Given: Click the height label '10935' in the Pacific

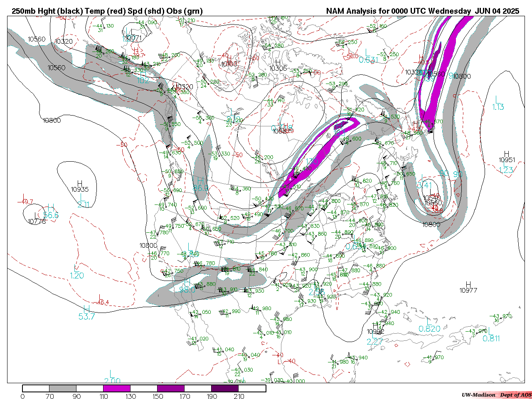Looking at the screenshot, I should [80, 190].
